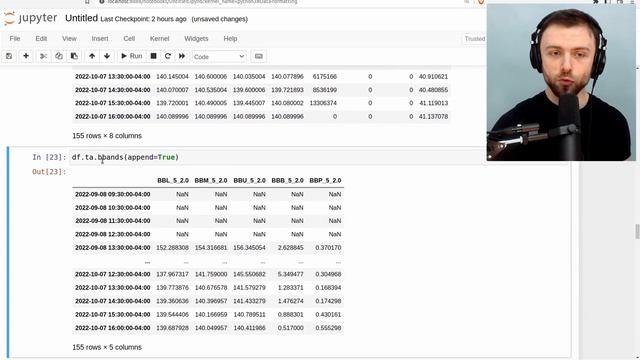Open the Insert menu

pyautogui.click(x=100, y=38)
